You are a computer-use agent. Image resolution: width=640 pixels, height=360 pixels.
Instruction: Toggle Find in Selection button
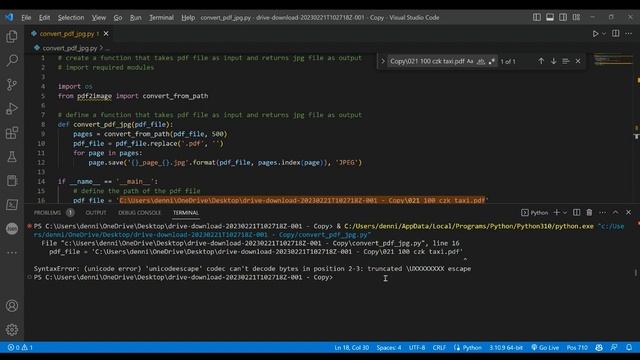click(x=566, y=61)
